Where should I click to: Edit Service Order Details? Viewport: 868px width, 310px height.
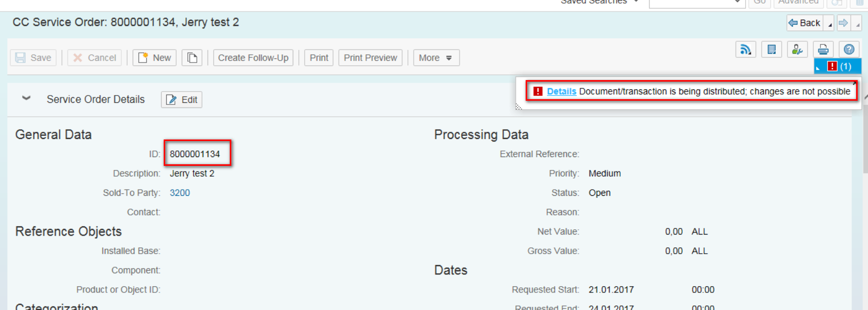182,100
